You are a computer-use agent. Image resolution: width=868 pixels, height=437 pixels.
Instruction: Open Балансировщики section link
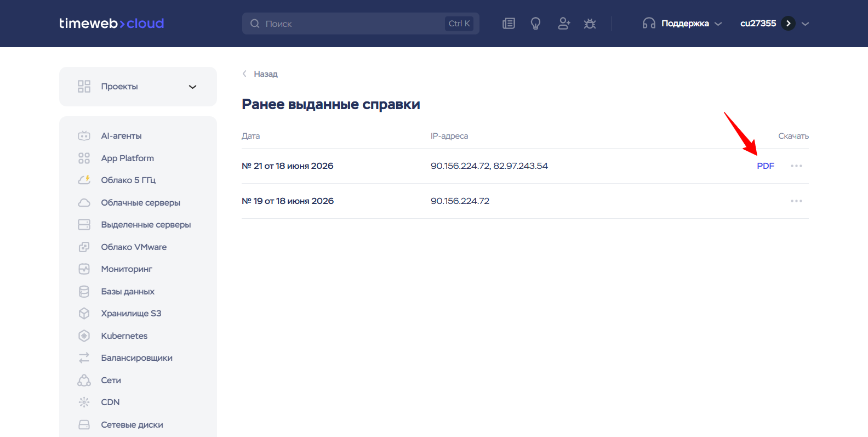tap(136, 357)
